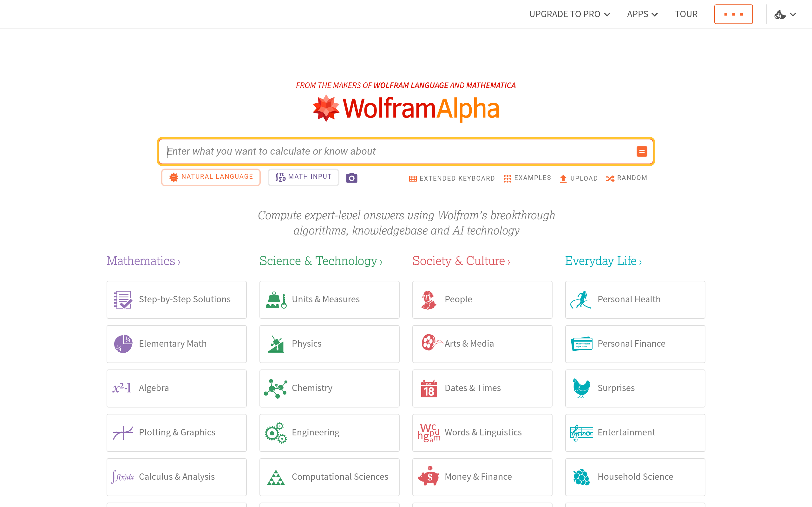This screenshot has height=507, width=812.
Task: Open the Examples grid icon
Action: [x=507, y=178]
